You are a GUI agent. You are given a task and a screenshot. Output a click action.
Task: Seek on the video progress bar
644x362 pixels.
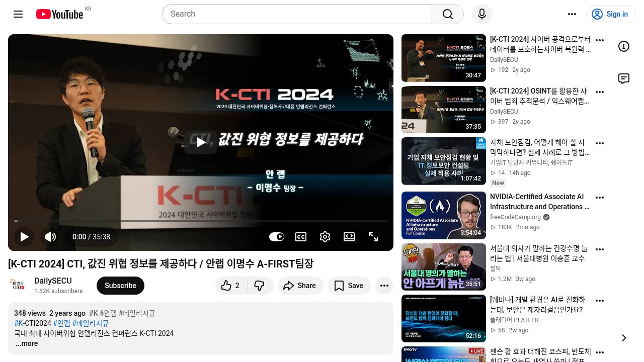201,221
